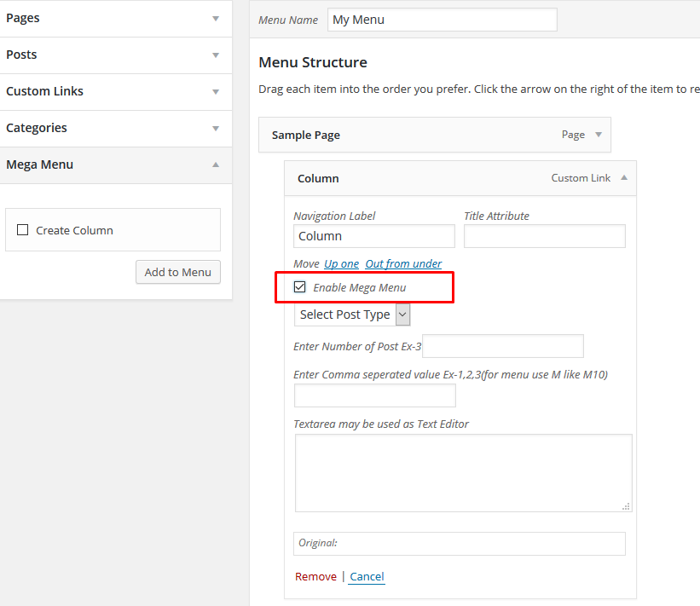The height and width of the screenshot is (606, 700).
Task: Open Select Post Type dropdown
Action: pyautogui.click(x=352, y=315)
